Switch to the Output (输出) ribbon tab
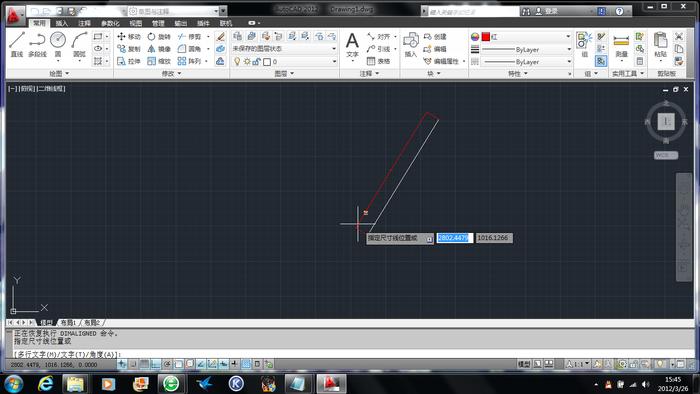The width and height of the screenshot is (700, 394). tap(180, 23)
